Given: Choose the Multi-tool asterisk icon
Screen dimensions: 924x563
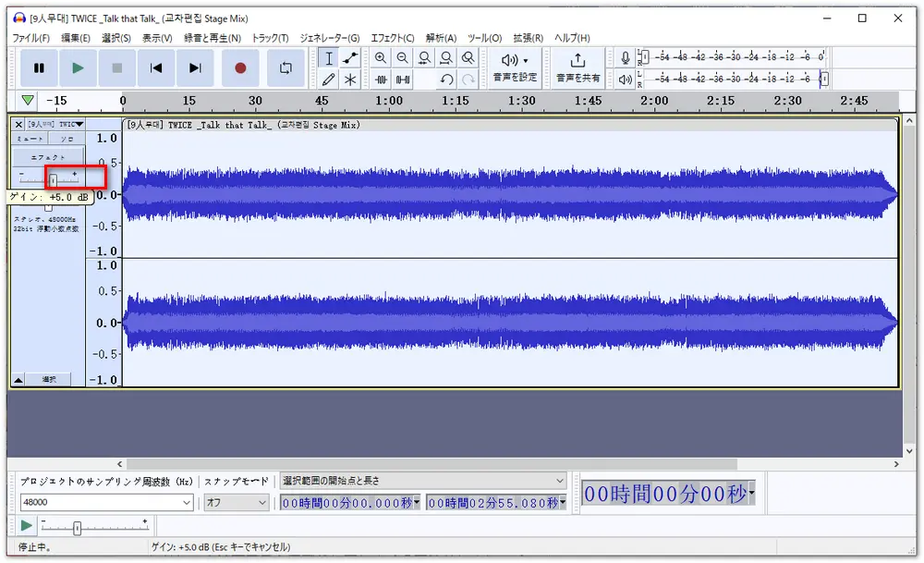Looking at the screenshot, I should 350,80.
